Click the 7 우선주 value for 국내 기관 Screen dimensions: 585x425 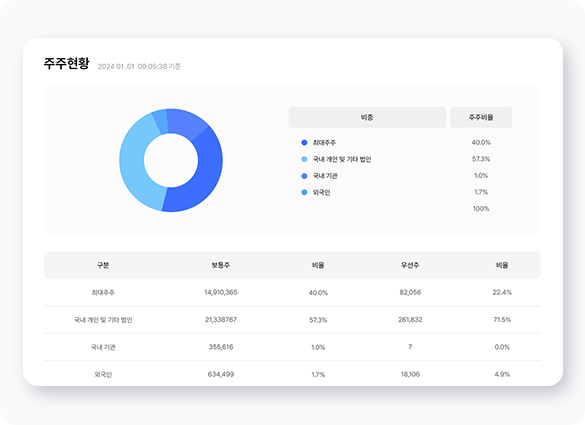(x=410, y=347)
